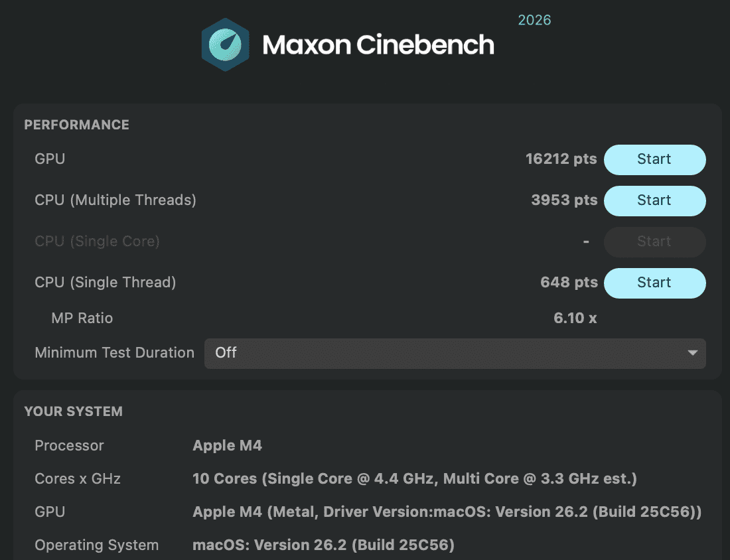
Task: Click the Minimum Test Duration label
Action: tap(115, 353)
